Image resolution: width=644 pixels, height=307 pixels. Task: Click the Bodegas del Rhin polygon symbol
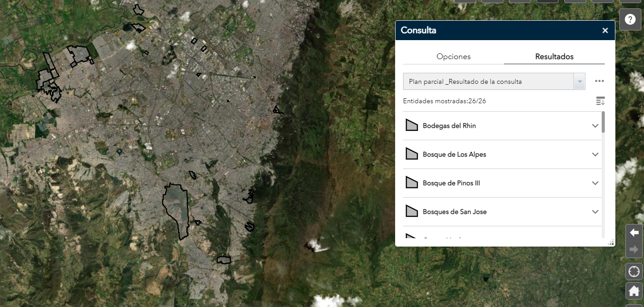(411, 126)
